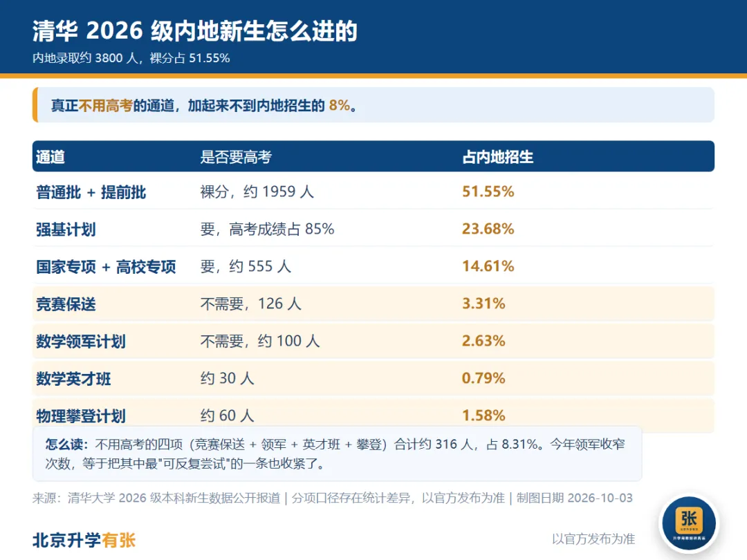The image size is (747, 560).
Task: Click the cell 不需要，约 100 人
Action: click(x=260, y=341)
